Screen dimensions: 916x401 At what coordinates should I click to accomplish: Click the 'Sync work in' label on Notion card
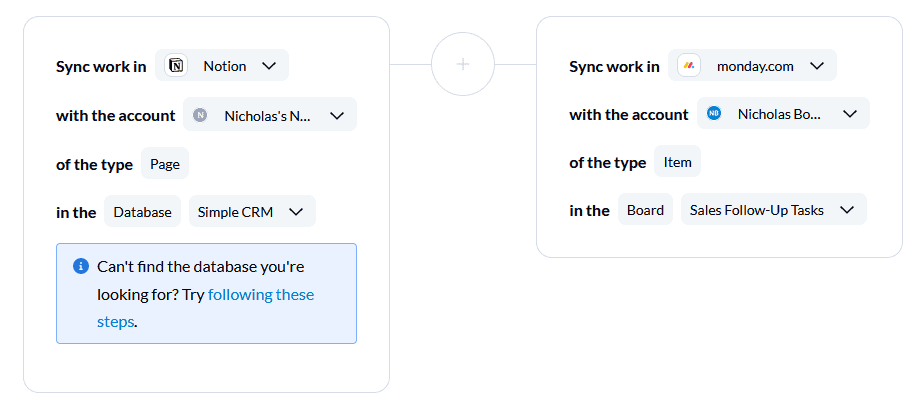[101, 66]
